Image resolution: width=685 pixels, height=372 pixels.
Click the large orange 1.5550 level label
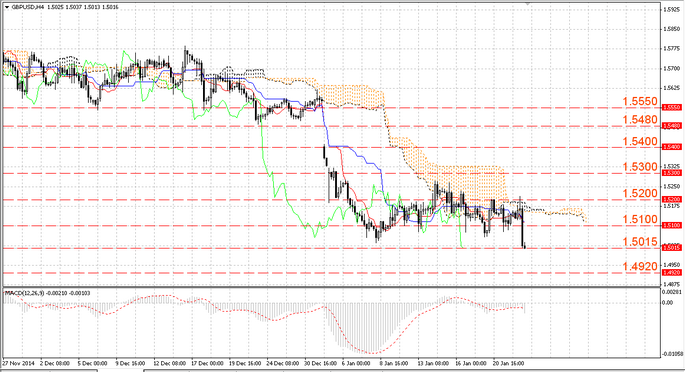640,101
